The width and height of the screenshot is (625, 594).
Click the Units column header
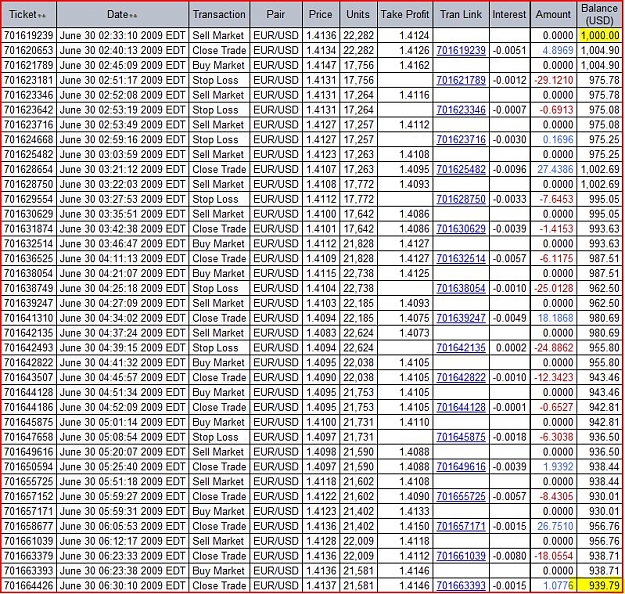[358, 15]
